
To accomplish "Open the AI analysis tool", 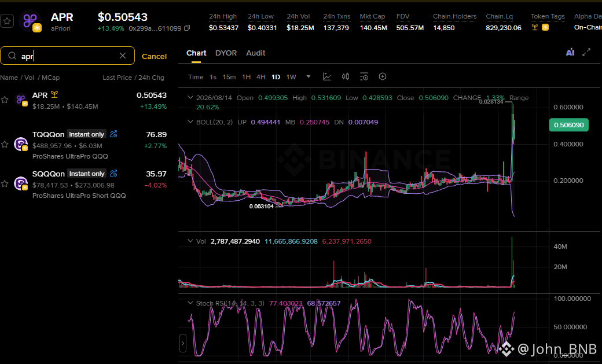I will pyautogui.click(x=570, y=53).
